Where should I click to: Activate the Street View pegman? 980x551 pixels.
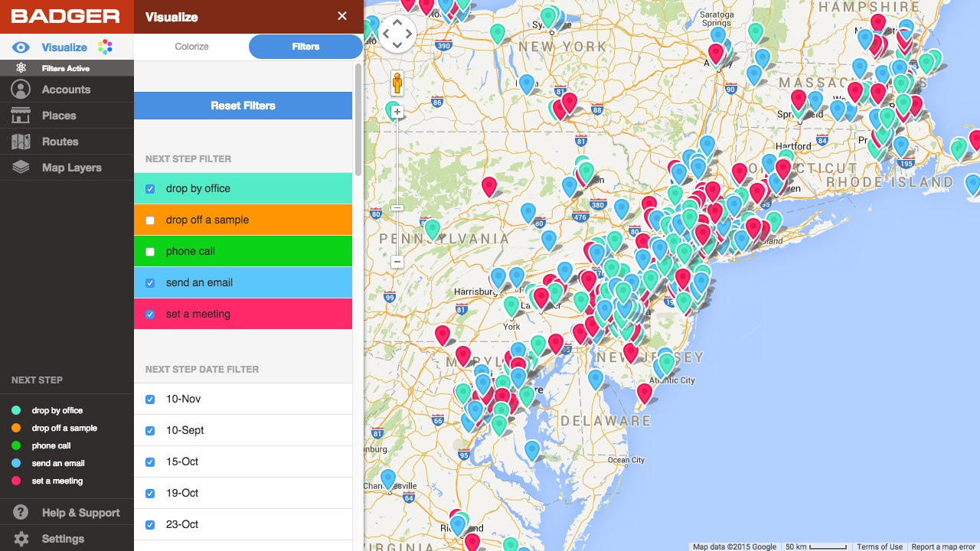coord(397,83)
